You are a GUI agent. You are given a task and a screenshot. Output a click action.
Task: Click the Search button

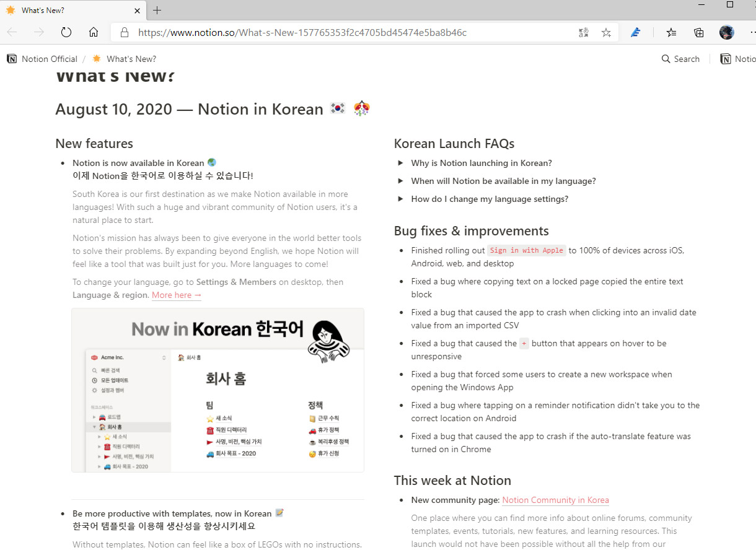tap(680, 59)
